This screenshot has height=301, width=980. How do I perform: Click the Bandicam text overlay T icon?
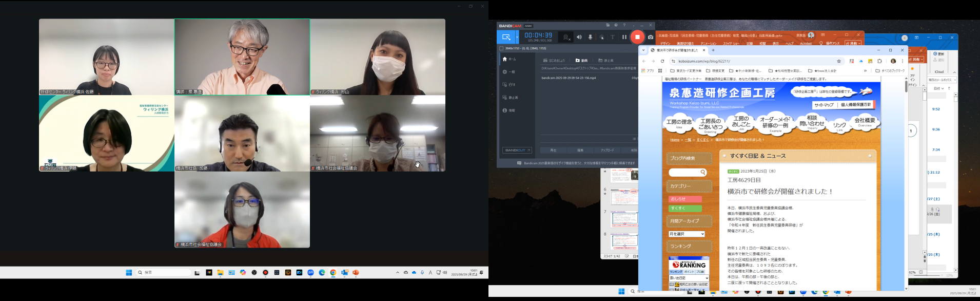tap(612, 37)
